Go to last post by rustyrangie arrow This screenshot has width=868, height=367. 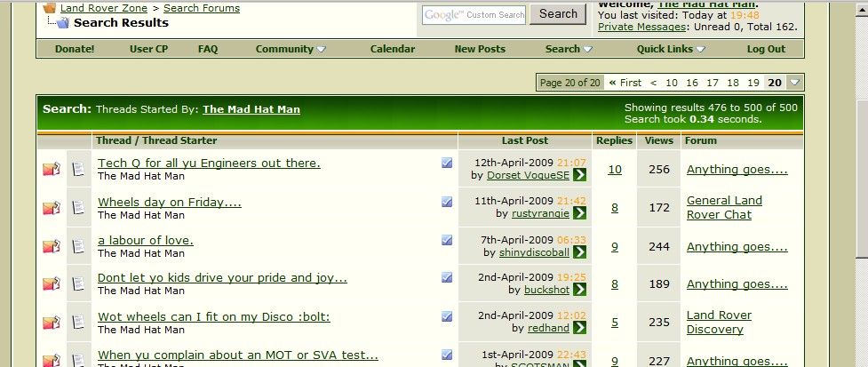[x=579, y=213]
